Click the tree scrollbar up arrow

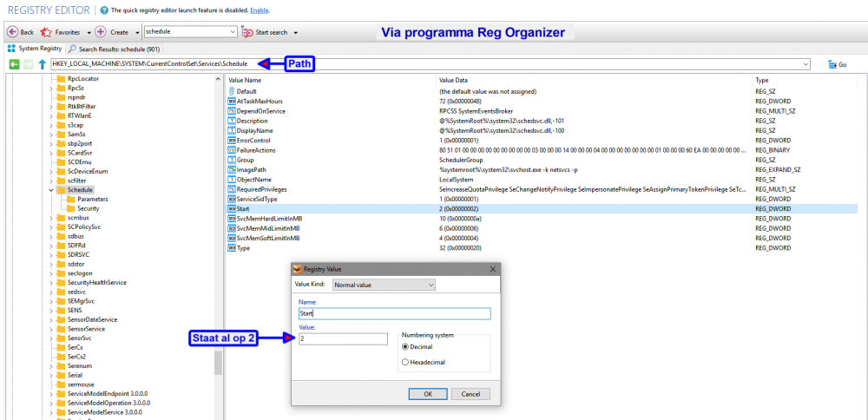coord(218,79)
